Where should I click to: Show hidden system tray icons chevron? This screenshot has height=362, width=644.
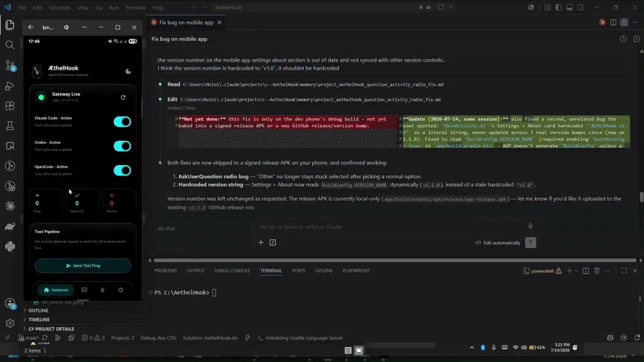[x=472, y=347]
